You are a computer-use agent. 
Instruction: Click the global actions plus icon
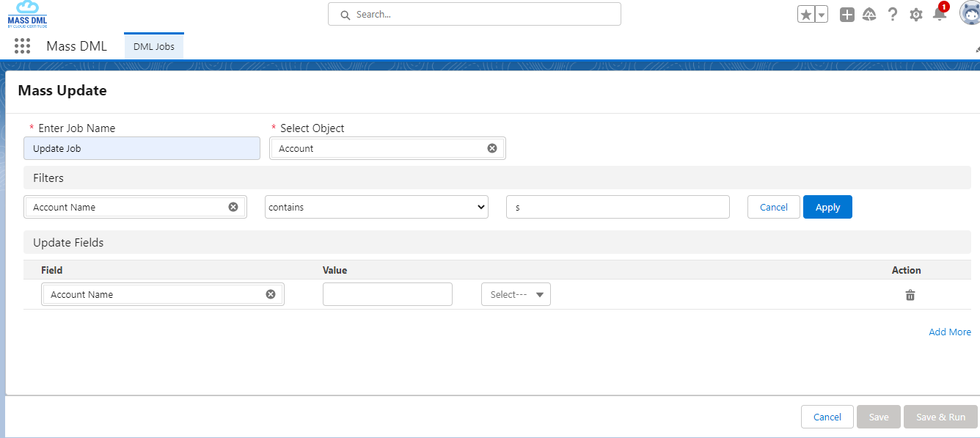(846, 15)
